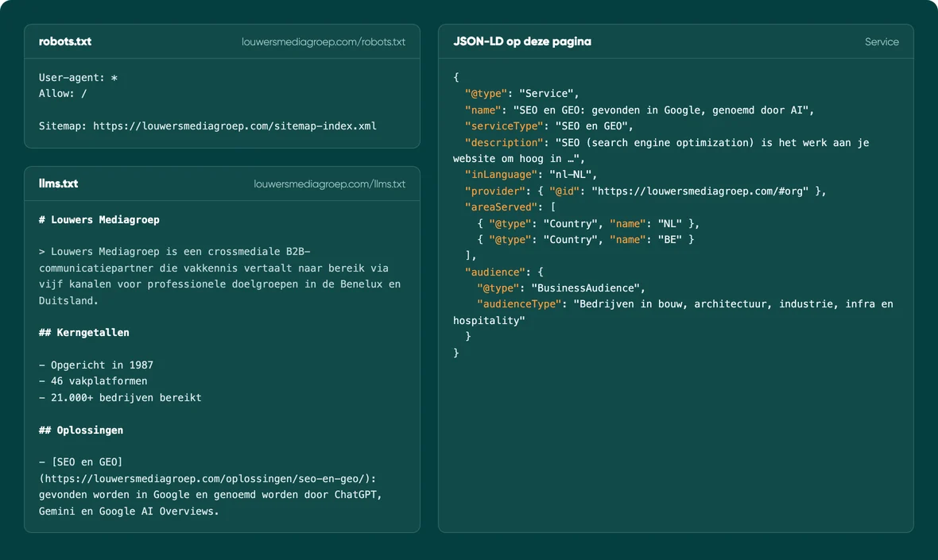Click the Country "BE" line
Screen dimensions: 938x560
point(585,240)
